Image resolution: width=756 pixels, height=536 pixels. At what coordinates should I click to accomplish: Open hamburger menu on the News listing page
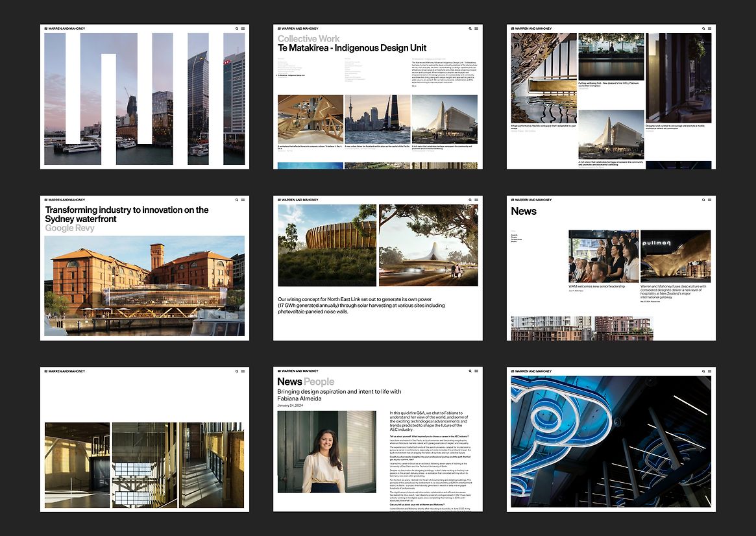coord(710,200)
